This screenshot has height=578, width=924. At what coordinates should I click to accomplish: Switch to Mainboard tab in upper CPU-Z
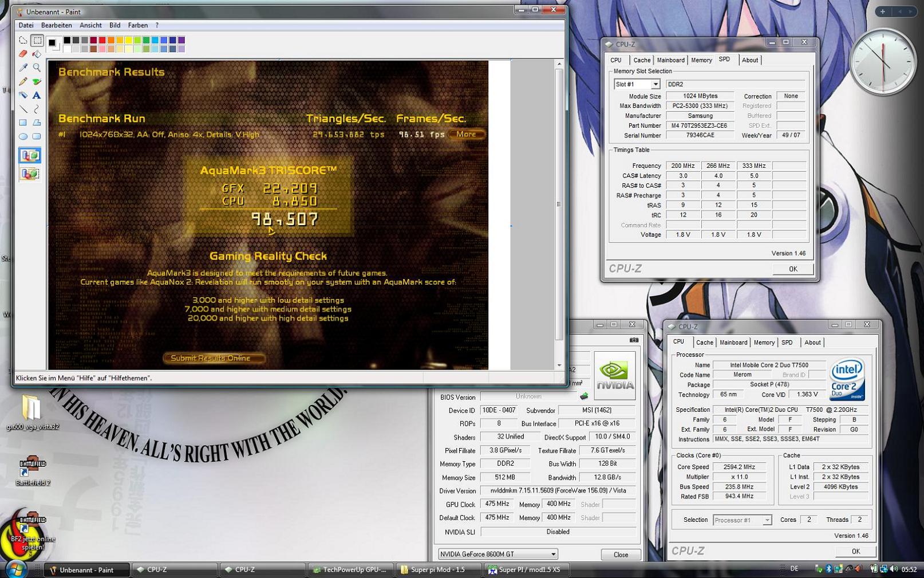click(670, 60)
